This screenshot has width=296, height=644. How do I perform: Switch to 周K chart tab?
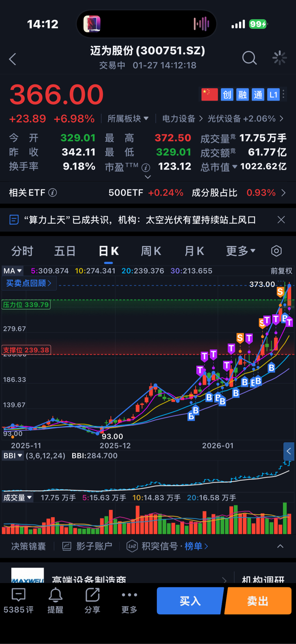[151, 251]
